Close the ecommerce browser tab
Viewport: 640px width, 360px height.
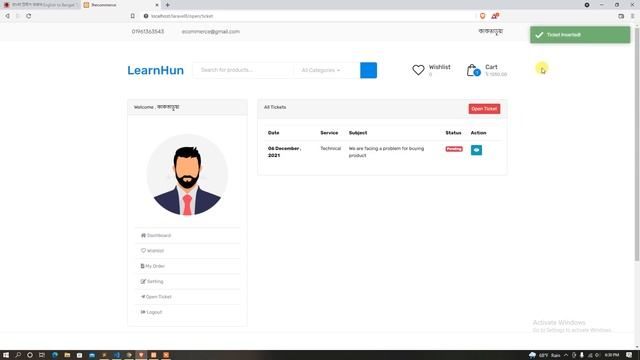[157, 5]
